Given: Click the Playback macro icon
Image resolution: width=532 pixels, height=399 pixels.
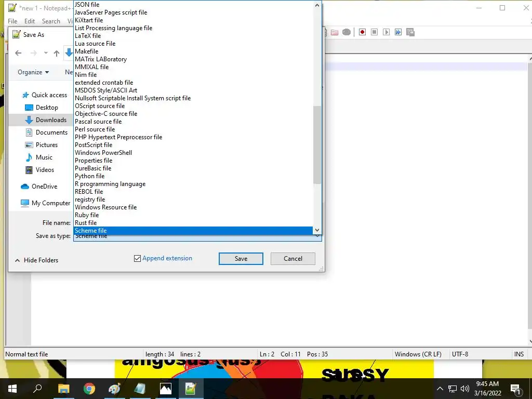Looking at the screenshot, I should tap(386, 32).
